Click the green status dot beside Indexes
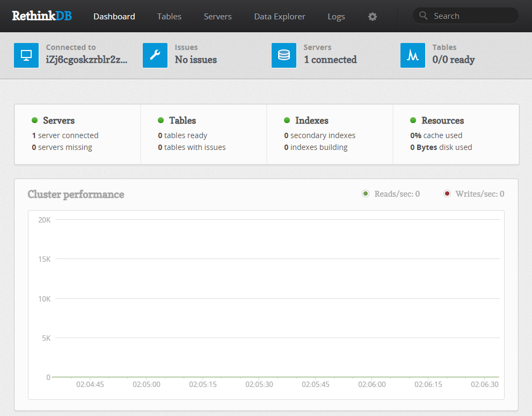Image resolution: width=532 pixels, height=416 pixels. [287, 120]
